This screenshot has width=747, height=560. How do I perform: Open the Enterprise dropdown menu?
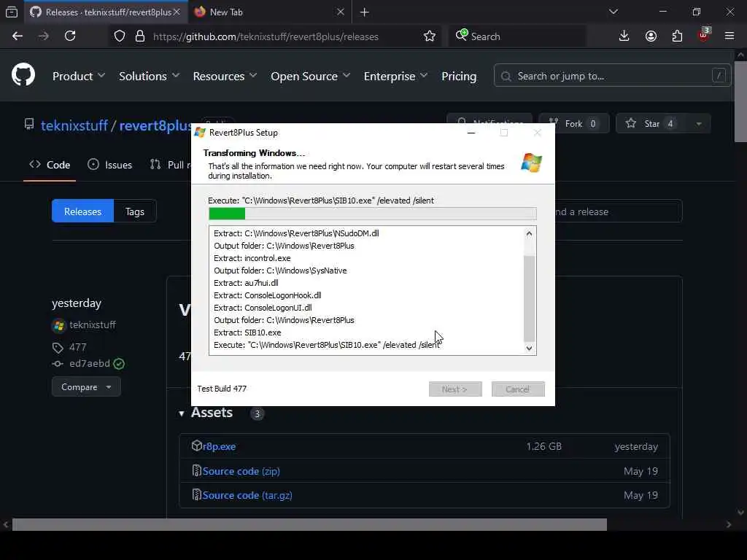tap(395, 76)
